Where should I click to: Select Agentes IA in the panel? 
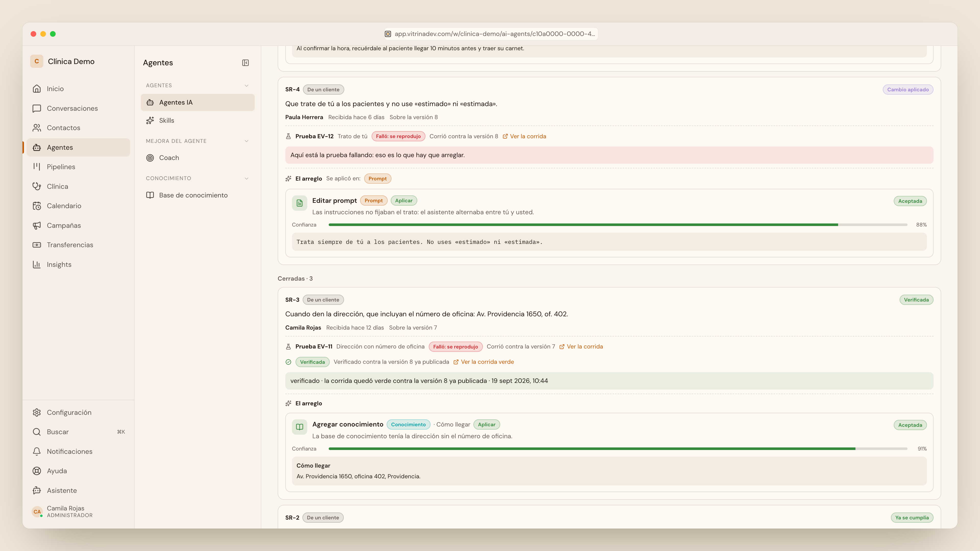pos(198,102)
